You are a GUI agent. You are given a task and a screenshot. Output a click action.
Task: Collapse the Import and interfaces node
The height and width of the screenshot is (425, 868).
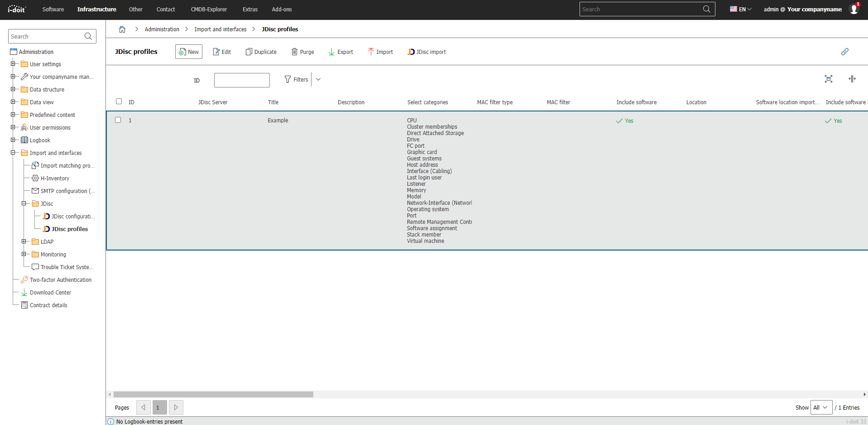click(13, 153)
